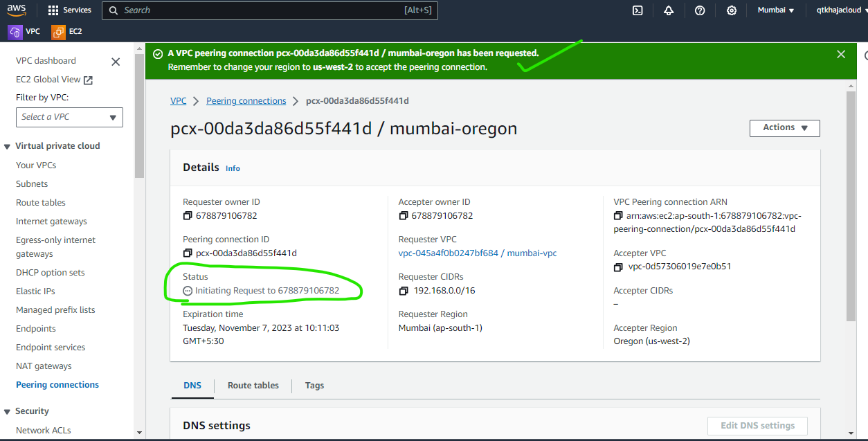Viewport: 868px width, 441px height.
Task: Open the Actions dropdown button
Action: (785, 128)
